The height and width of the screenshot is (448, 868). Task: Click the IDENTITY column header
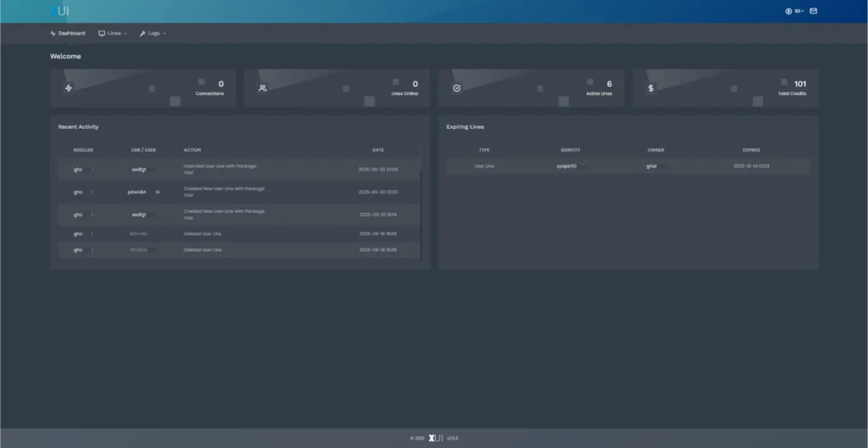pos(570,150)
